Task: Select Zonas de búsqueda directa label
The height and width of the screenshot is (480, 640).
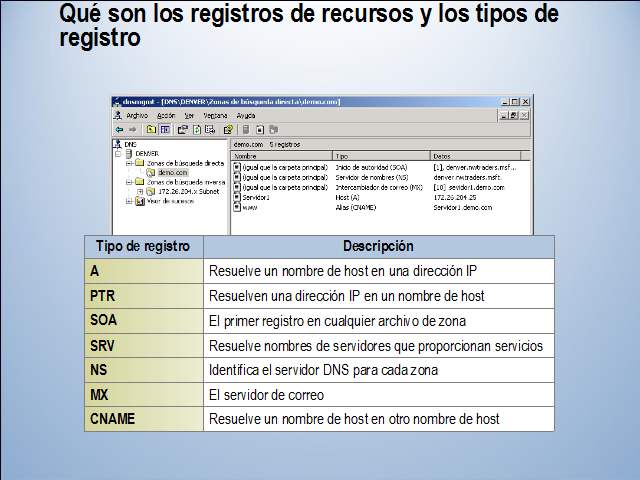Action: click(x=185, y=163)
